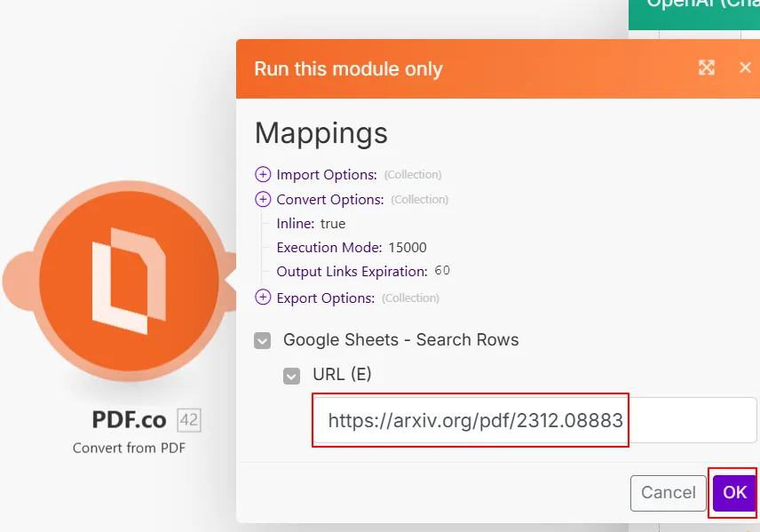
Task: Click the OpenAI module header behind dialog
Action: [694, 14]
